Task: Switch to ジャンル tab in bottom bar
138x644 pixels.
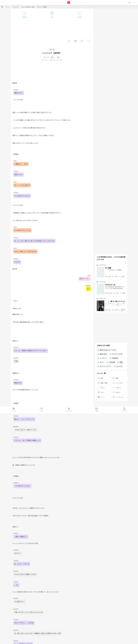Action: 41,409
